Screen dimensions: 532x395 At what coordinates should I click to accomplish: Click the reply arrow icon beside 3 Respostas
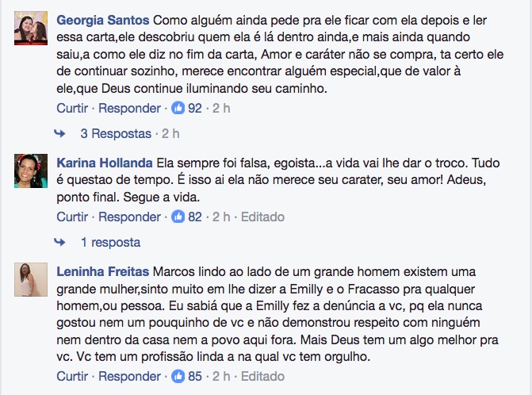59,133
